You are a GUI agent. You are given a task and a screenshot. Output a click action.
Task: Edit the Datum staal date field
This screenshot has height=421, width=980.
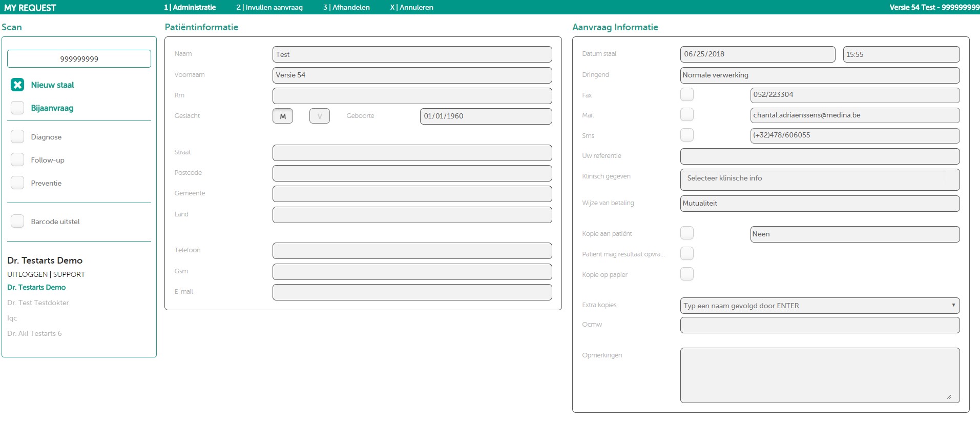point(758,54)
